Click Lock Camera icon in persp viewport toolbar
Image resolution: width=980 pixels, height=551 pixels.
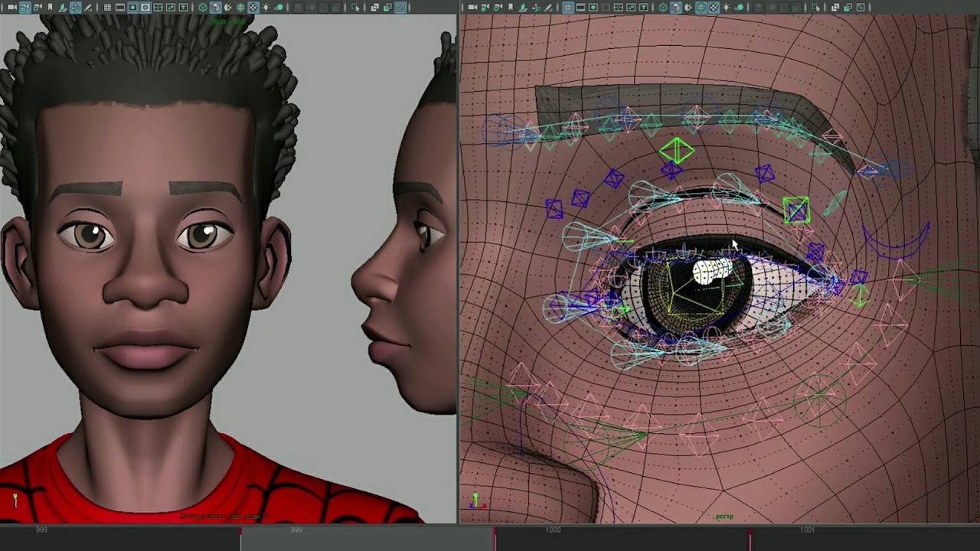point(485,8)
